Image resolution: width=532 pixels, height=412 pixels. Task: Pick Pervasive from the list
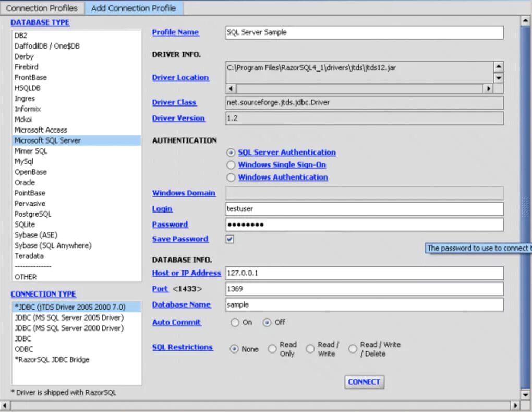(76, 204)
